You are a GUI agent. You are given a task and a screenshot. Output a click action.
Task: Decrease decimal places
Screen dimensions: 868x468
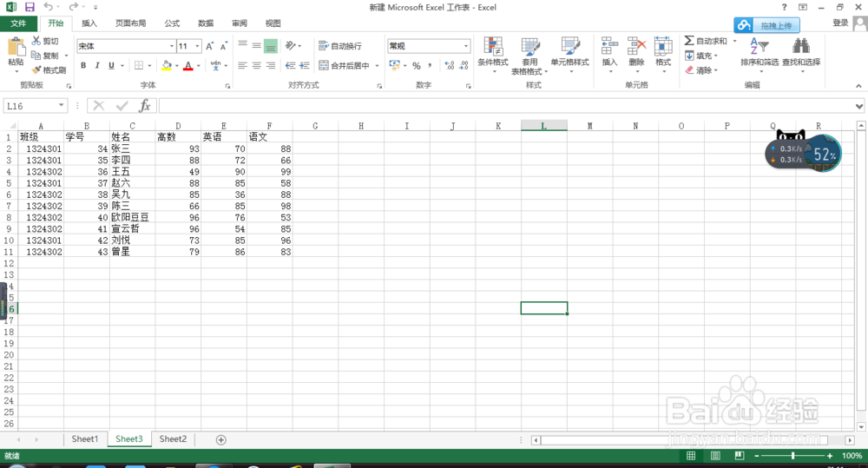click(464, 65)
